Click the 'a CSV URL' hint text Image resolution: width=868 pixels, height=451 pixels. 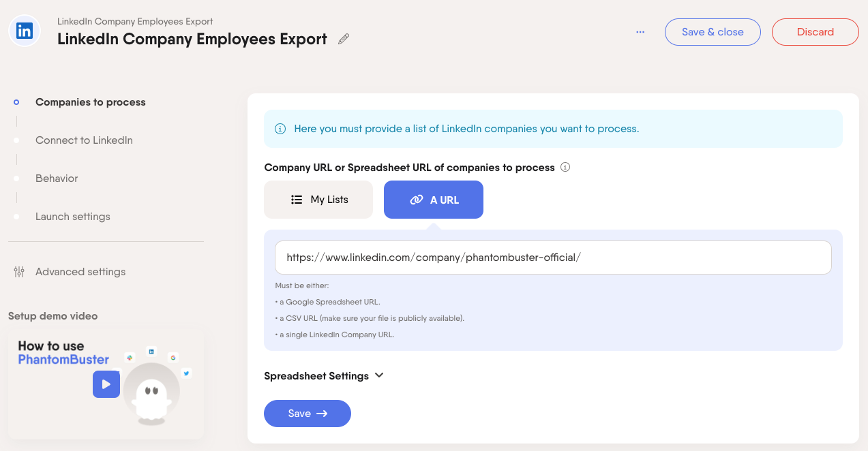tap(370, 318)
